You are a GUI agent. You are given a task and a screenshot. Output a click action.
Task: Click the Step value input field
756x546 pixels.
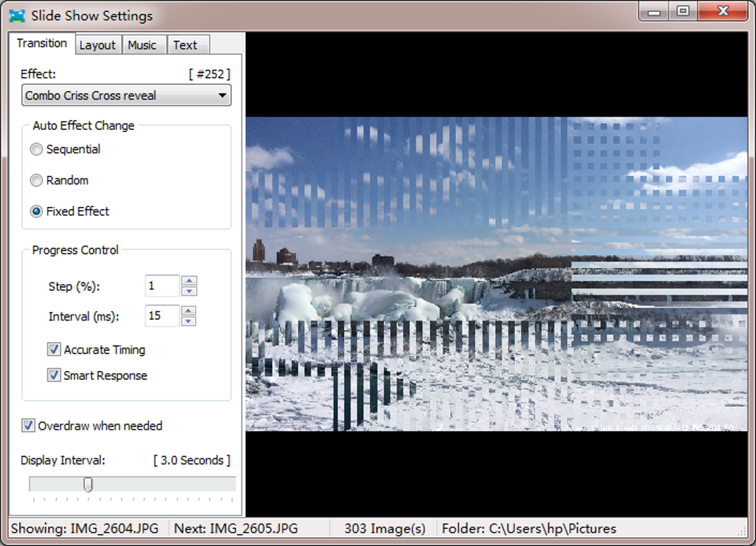point(162,286)
